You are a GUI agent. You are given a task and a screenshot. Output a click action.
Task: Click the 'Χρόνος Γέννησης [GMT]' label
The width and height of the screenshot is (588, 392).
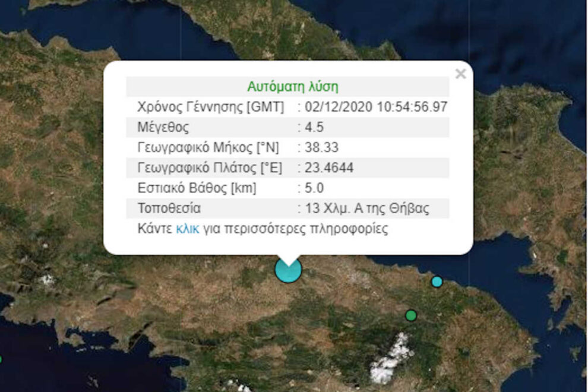[x=211, y=107]
